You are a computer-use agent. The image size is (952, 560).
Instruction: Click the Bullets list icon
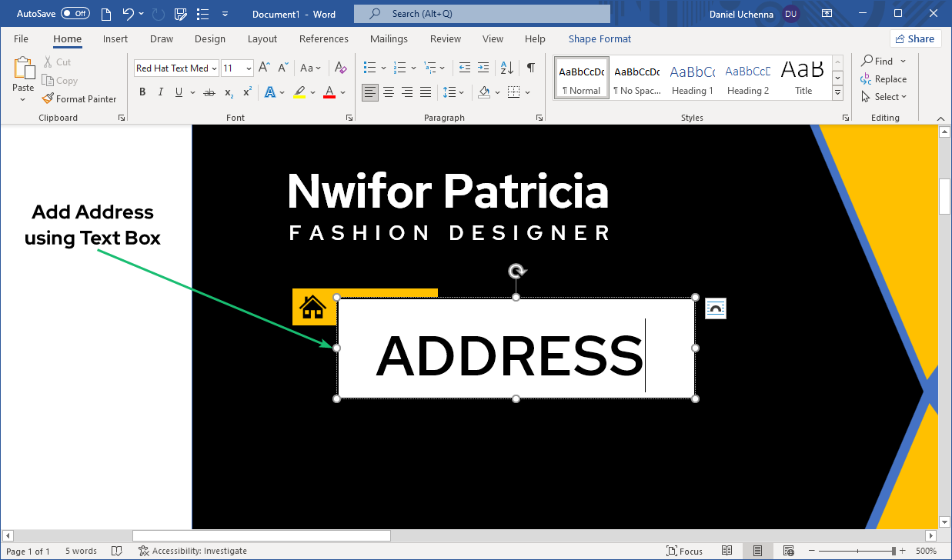(369, 68)
